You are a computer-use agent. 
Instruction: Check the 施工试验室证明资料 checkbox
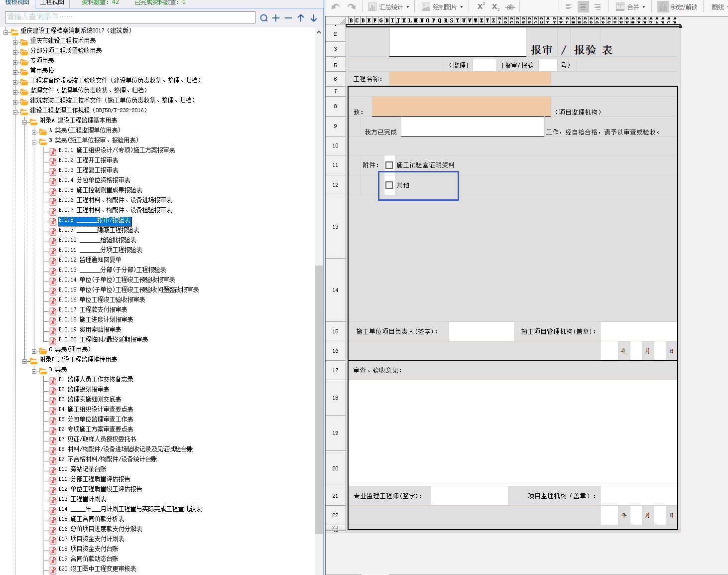[389, 165]
